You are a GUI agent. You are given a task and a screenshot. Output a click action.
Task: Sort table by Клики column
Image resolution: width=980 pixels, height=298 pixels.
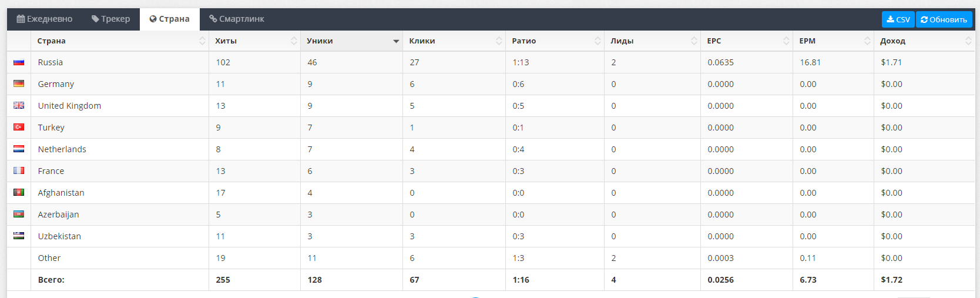pyautogui.click(x=454, y=41)
